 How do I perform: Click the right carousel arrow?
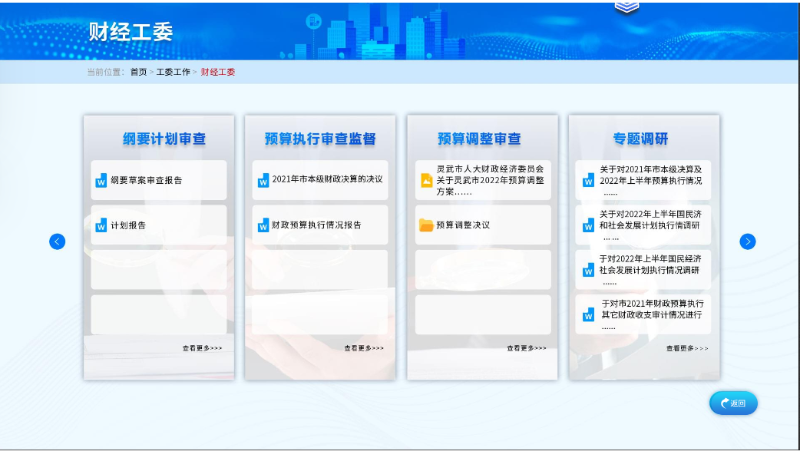747,241
